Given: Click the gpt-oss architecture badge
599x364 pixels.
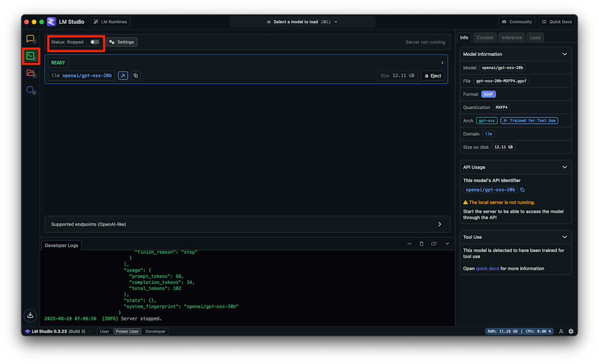Looking at the screenshot, I should pyautogui.click(x=487, y=121).
